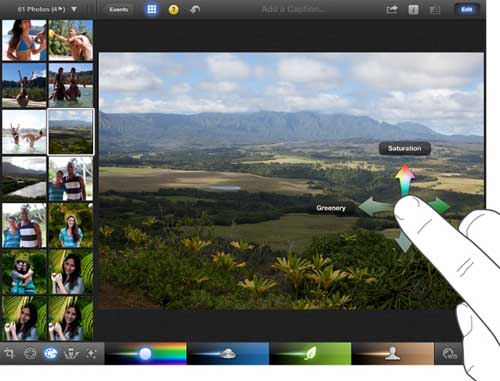Adjust the rainbow Saturation slider
500x381 pixels.
pyautogui.click(x=146, y=353)
